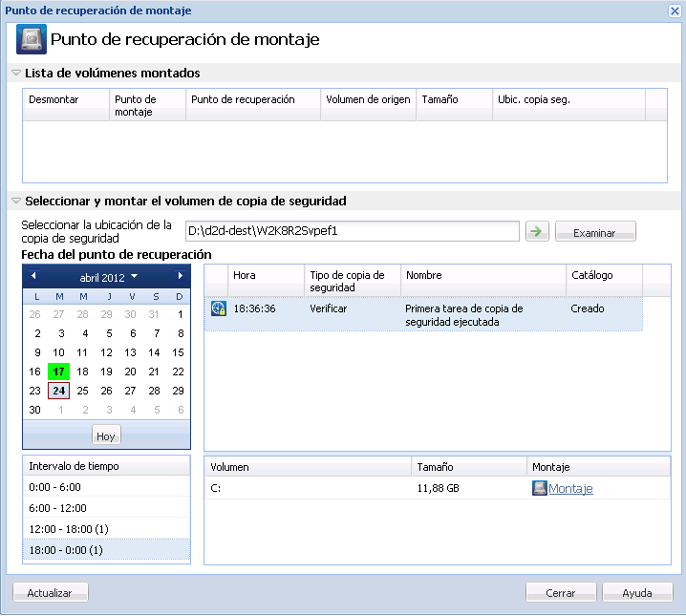Click the recovery point verify icon
This screenshot has width=686, height=616.
[x=218, y=309]
